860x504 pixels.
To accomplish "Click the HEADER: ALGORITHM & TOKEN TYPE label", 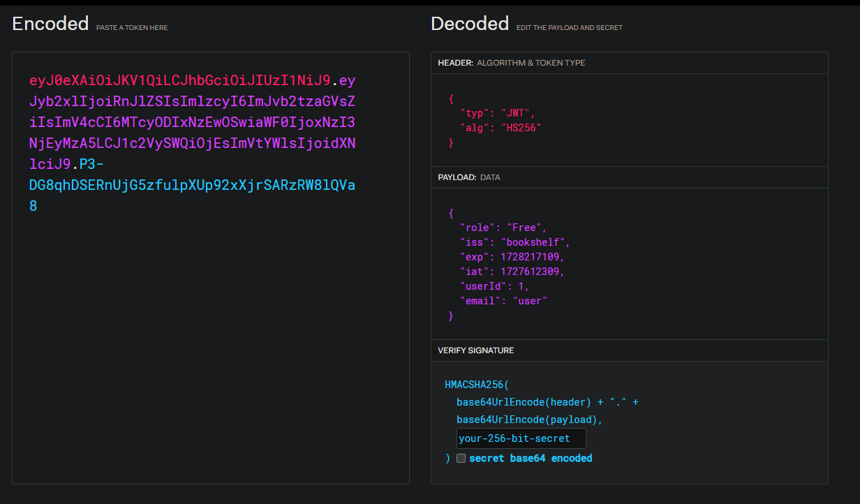I will click(512, 63).
